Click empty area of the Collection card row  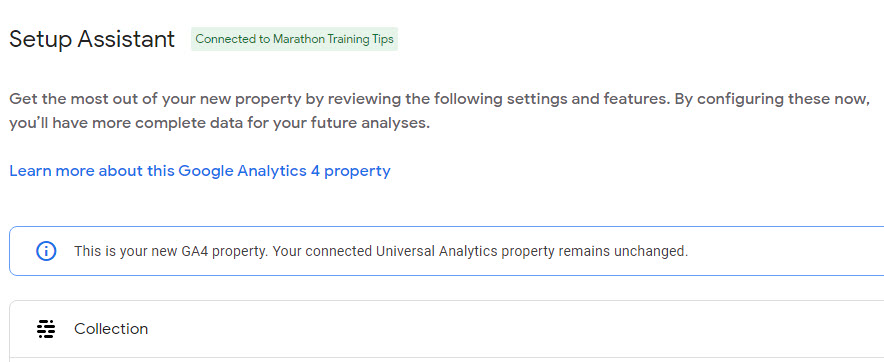tap(507, 329)
